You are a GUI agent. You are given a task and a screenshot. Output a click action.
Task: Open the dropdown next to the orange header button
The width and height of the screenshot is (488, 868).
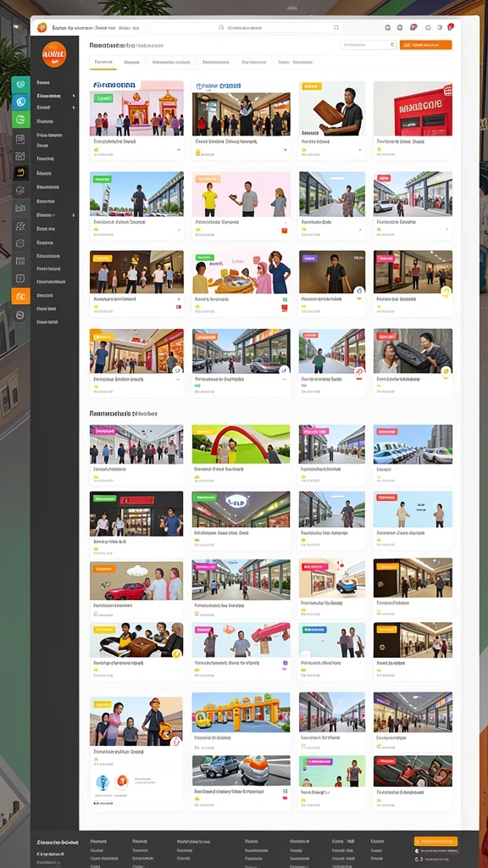click(x=368, y=45)
